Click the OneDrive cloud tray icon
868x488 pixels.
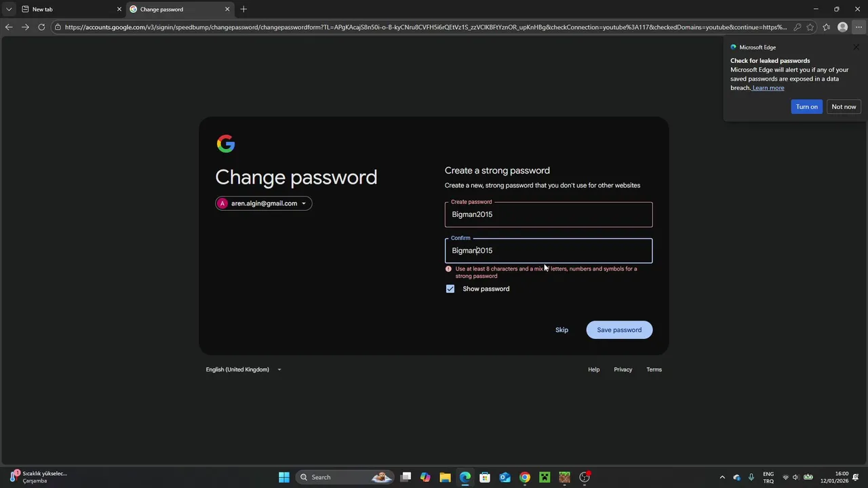(737, 477)
